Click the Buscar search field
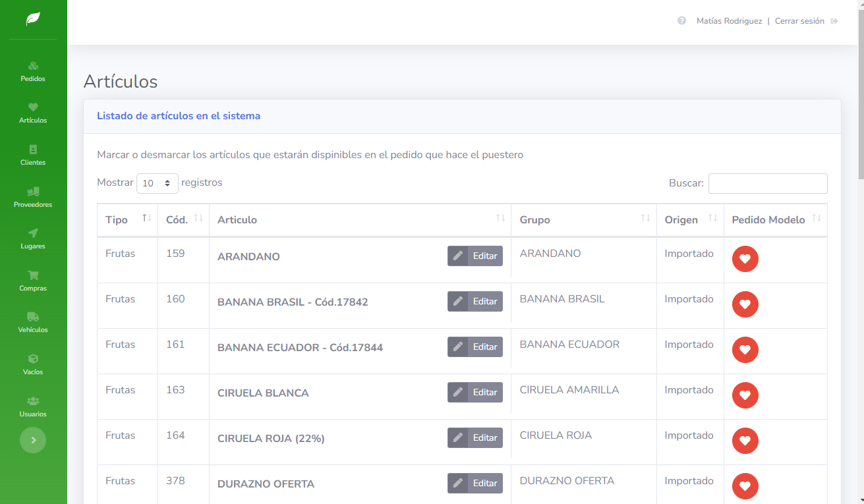The height and width of the screenshot is (504, 864). coord(767,183)
